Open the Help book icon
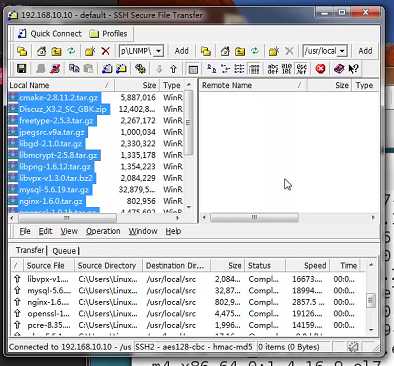Image resolution: width=394 pixels, height=366 pixels. 339,69
